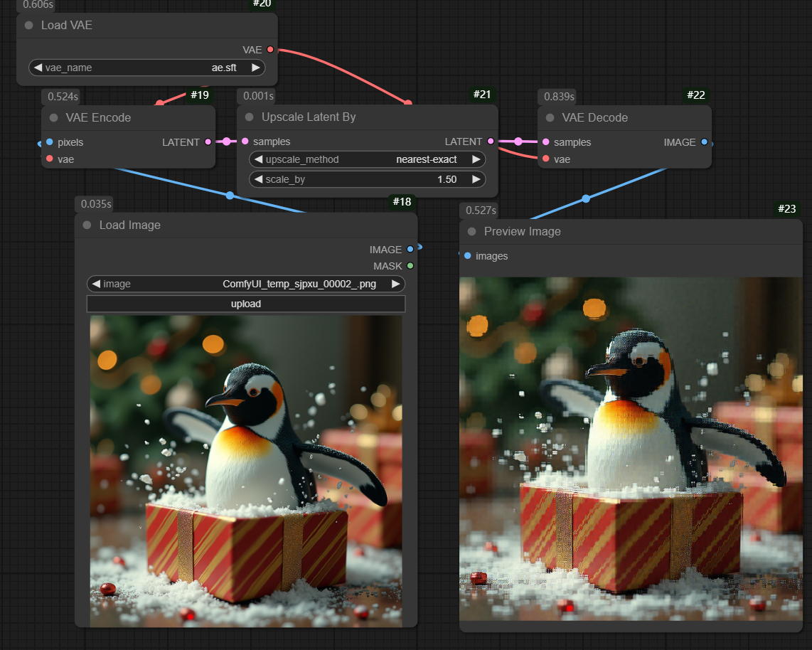Click the images input socket on Preview Image
Screen dimensions: 812x650
click(467, 256)
